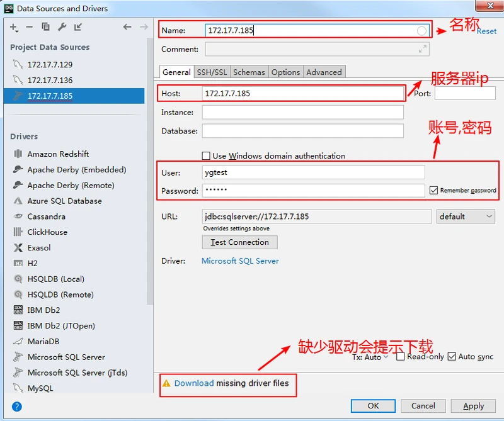Image resolution: width=504 pixels, height=421 pixels.
Task: Click the remove data source minus icon
Action: [29, 27]
